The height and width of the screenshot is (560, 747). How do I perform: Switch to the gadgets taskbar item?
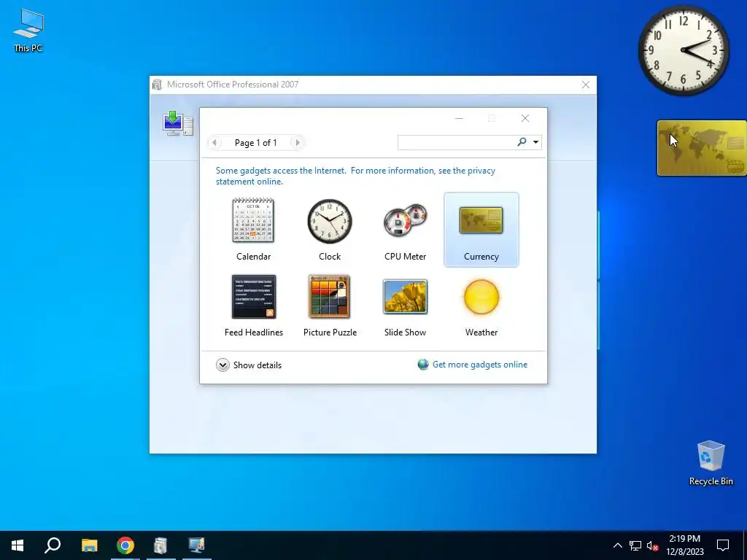click(196, 545)
